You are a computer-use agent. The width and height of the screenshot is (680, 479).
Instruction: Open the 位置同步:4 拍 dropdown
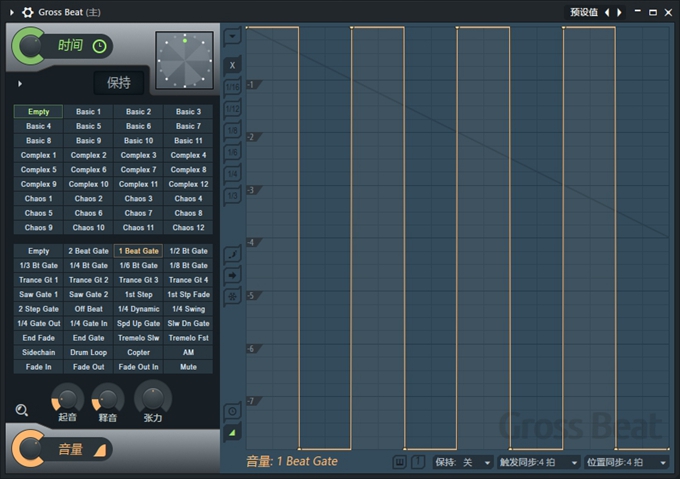(626, 463)
